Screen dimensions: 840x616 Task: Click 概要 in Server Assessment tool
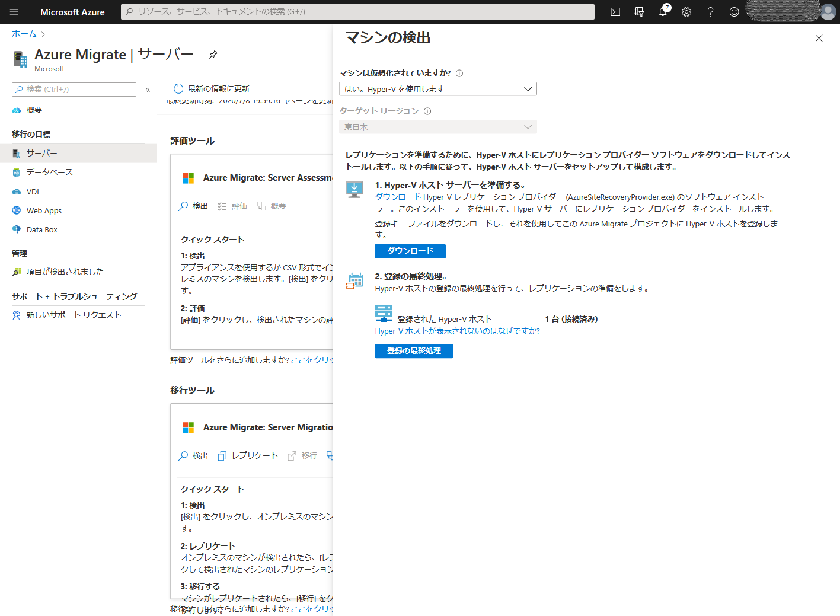click(x=272, y=206)
